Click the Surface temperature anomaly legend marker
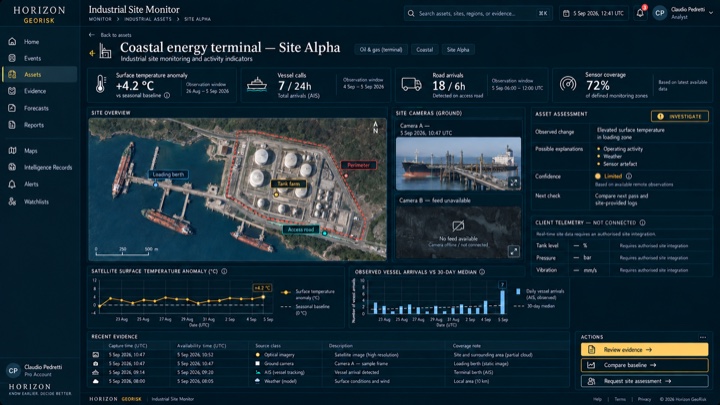Viewport: 720px width, 405px height. click(x=286, y=292)
